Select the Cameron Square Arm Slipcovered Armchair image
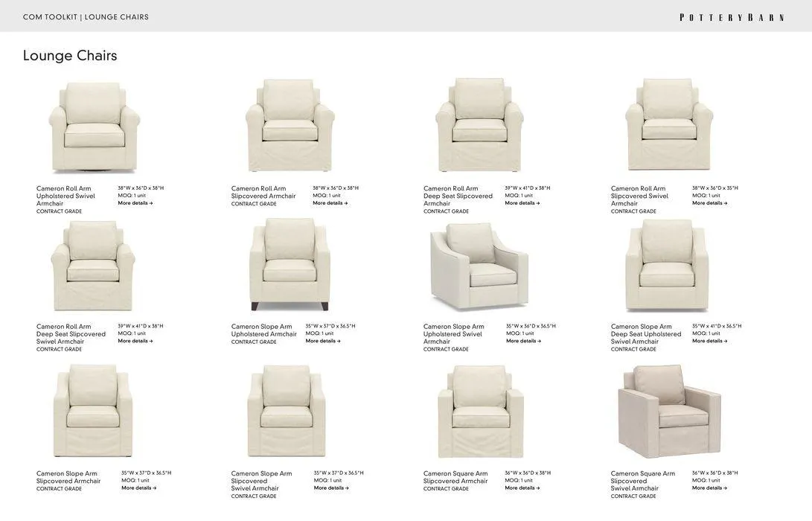This screenshot has height=521, width=812. click(479, 412)
